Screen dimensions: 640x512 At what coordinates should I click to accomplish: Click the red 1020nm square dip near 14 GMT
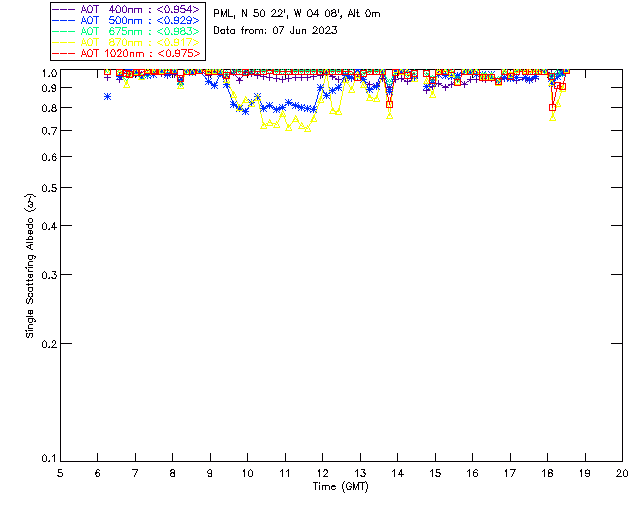coord(390,105)
